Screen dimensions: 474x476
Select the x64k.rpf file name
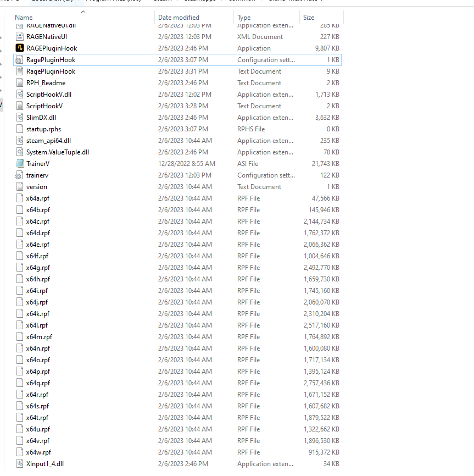tap(37, 314)
